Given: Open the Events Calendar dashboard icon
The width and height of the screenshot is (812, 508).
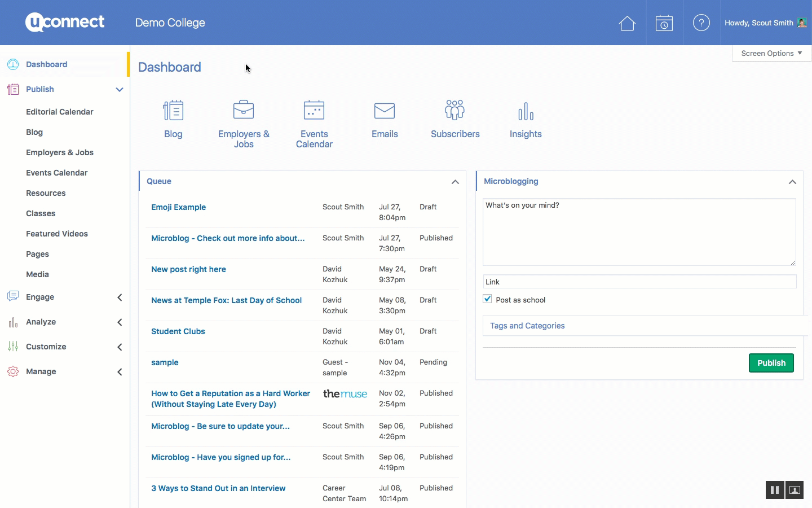Looking at the screenshot, I should pyautogui.click(x=314, y=110).
